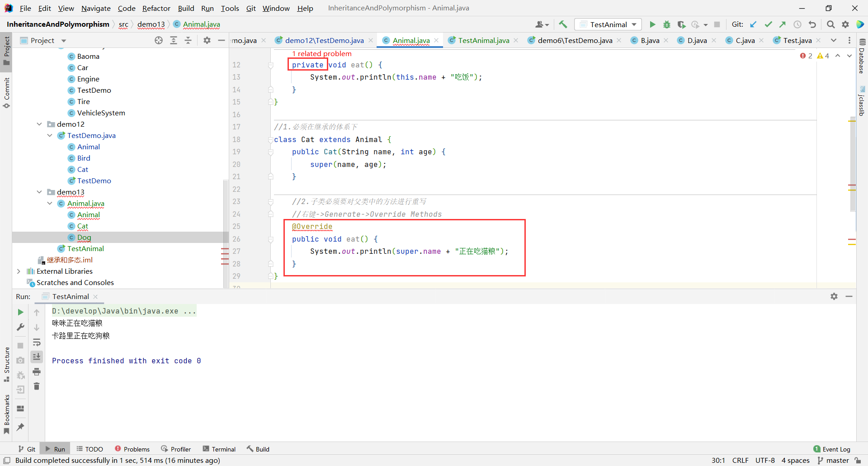The image size is (868, 466).
Task: Jump to next highlighted error arrow
Action: point(849,56)
